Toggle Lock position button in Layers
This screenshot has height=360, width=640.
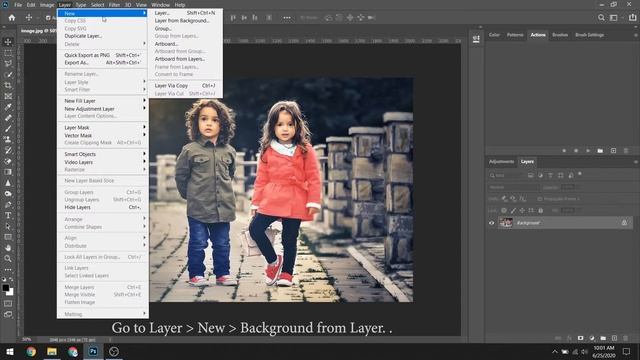(522, 211)
